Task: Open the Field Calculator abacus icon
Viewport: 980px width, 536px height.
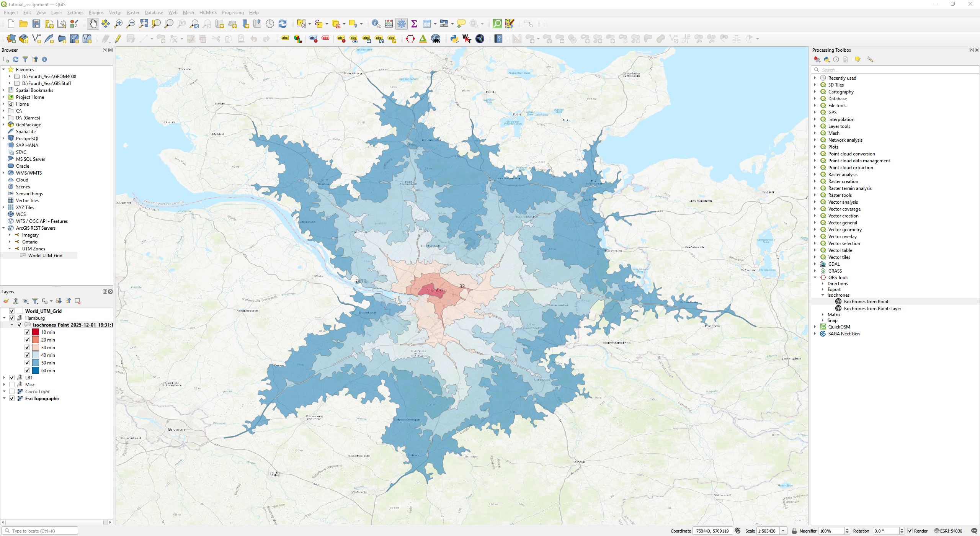Action: (x=389, y=24)
